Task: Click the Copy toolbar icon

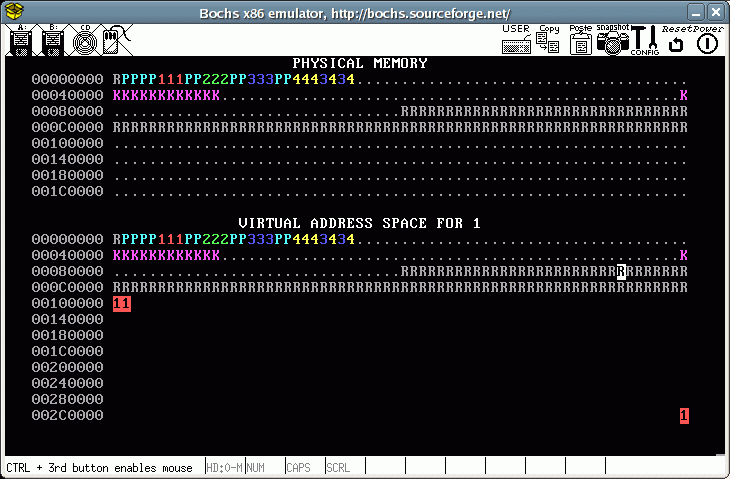Action: click(548, 40)
